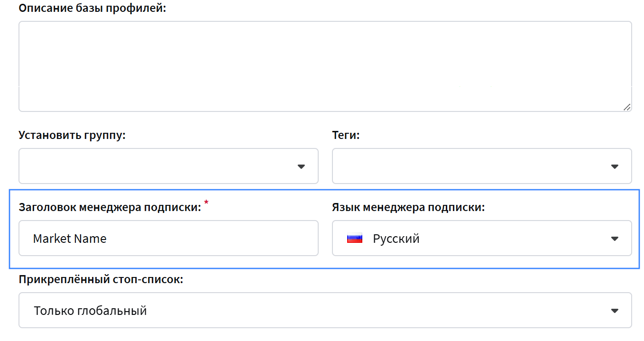Click inside the Описание базы профилей textarea
This screenshot has width=644, height=341.
click(325, 66)
